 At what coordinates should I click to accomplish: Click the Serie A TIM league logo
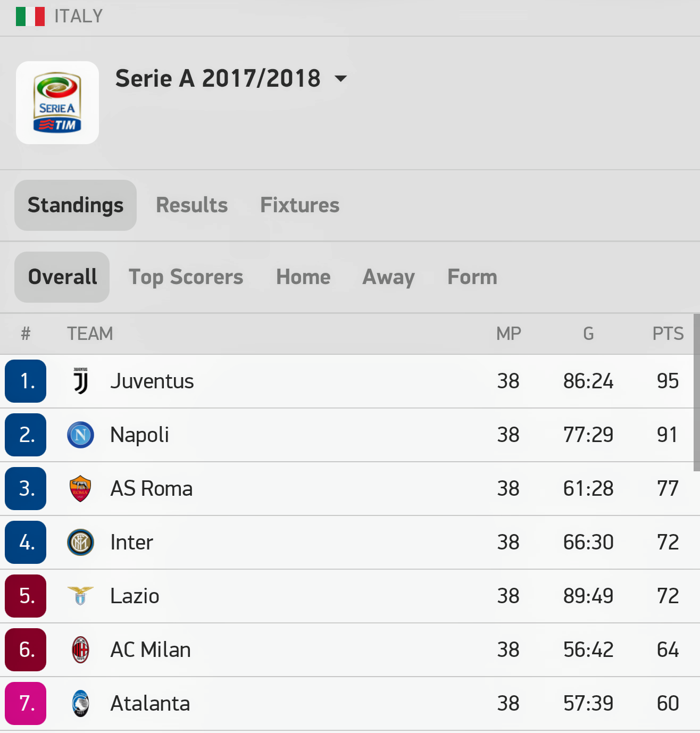[x=57, y=103]
